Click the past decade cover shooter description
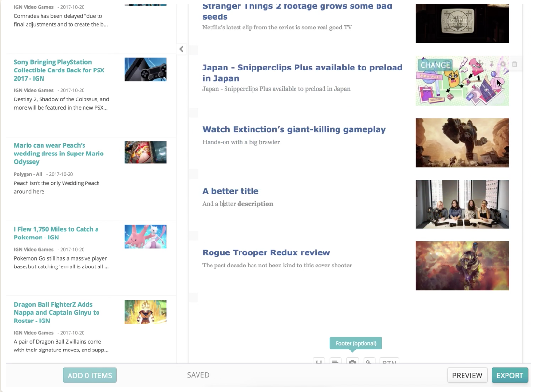The height and width of the screenshot is (392, 534). point(277,266)
